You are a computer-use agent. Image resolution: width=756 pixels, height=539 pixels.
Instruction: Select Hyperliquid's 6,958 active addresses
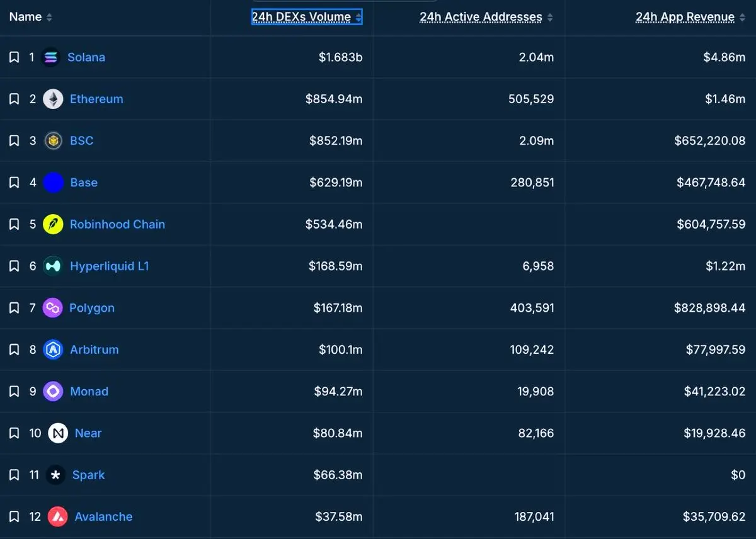tap(538, 266)
